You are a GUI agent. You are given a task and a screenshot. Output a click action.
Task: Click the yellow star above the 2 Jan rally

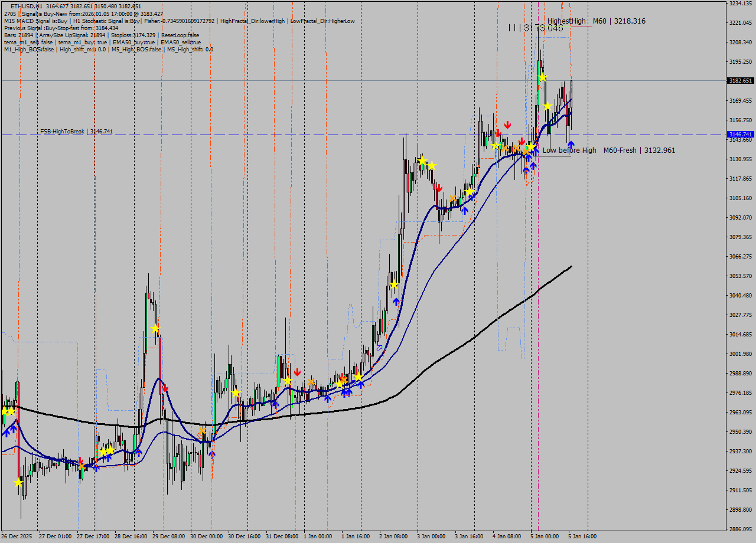(x=394, y=284)
